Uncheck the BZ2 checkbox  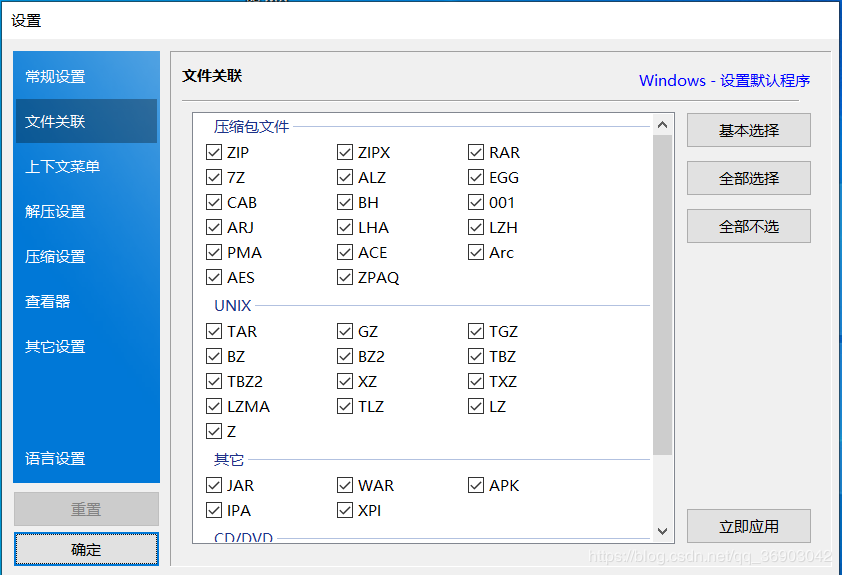pos(345,356)
